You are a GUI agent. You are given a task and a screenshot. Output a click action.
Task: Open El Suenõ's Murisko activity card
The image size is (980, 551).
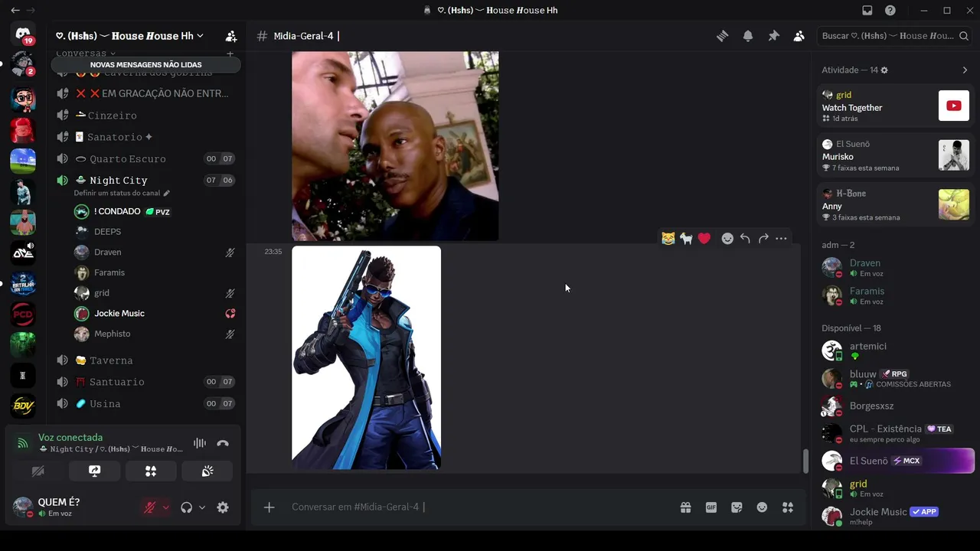click(x=895, y=156)
